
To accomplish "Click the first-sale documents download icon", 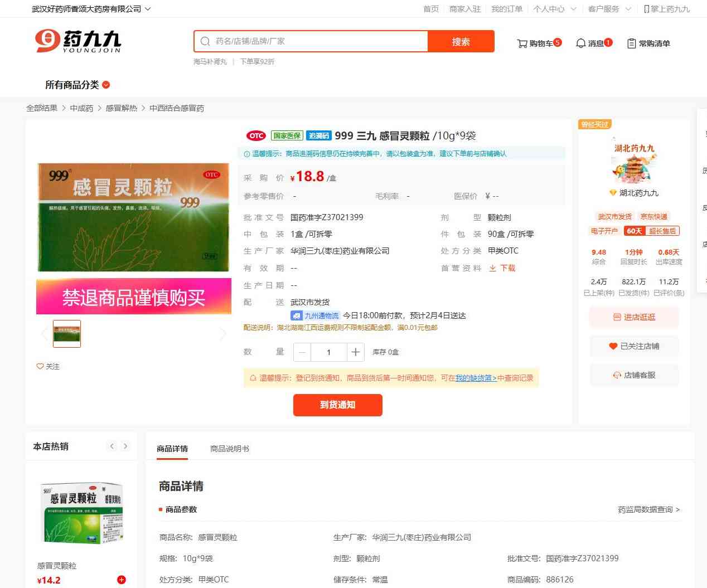I will (x=493, y=268).
